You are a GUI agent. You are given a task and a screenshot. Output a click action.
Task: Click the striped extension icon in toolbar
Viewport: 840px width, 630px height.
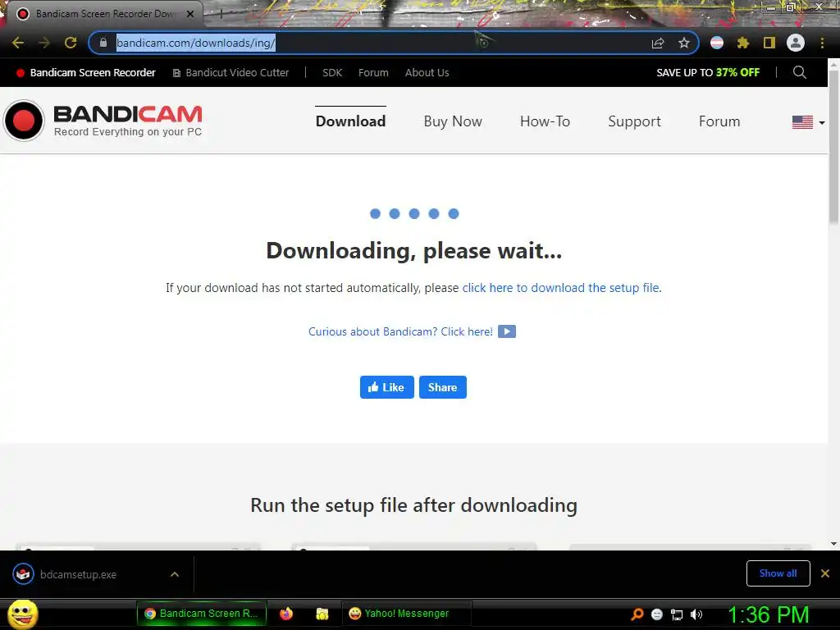[717, 43]
